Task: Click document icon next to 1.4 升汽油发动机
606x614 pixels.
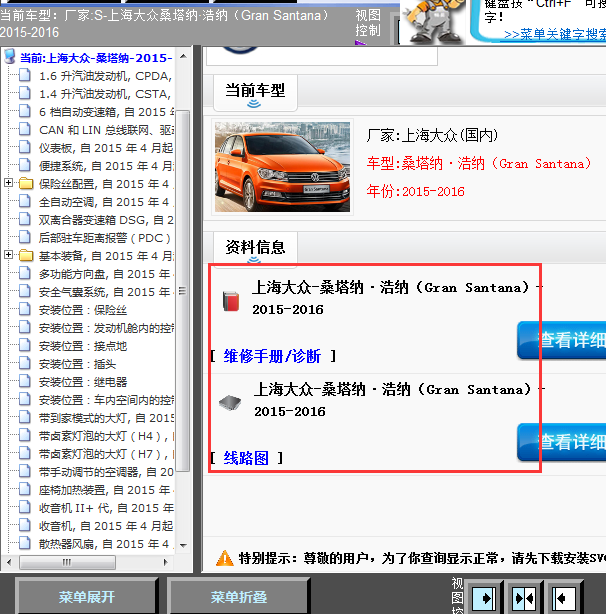Action: pos(25,93)
